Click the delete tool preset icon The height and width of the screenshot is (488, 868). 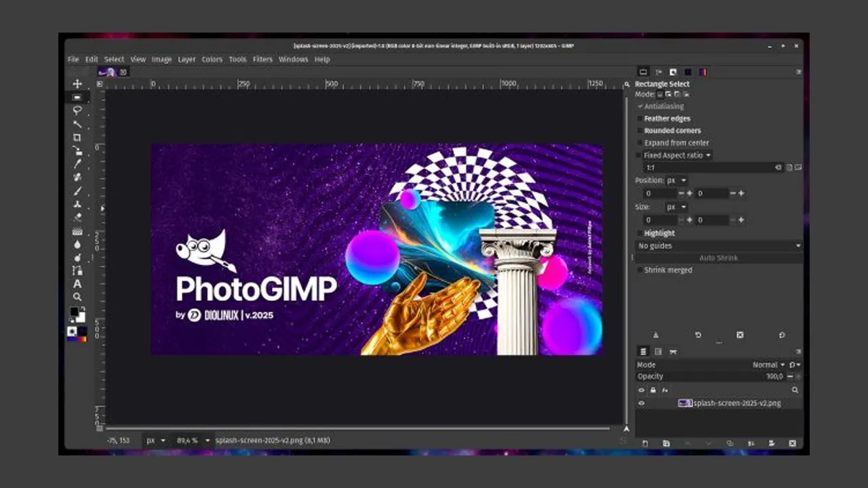pos(740,335)
